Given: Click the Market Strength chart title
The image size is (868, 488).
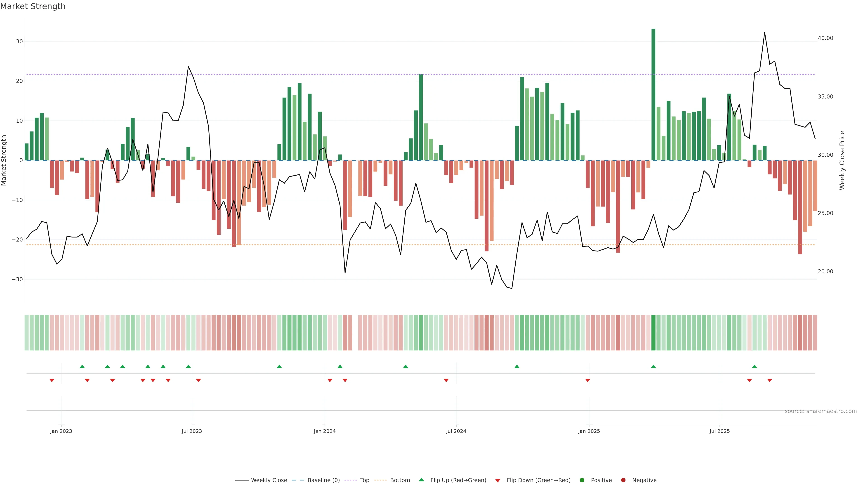Looking at the screenshot, I should [x=33, y=6].
